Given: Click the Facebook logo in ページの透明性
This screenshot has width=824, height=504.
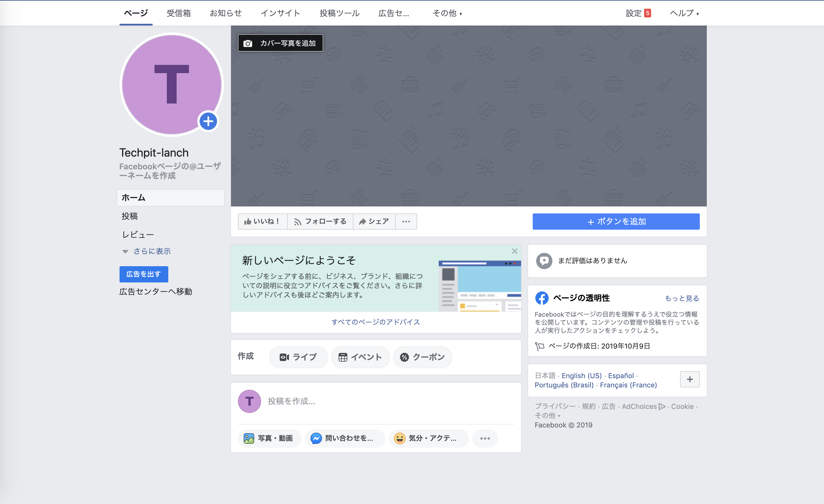Looking at the screenshot, I should [x=542, y=298].
